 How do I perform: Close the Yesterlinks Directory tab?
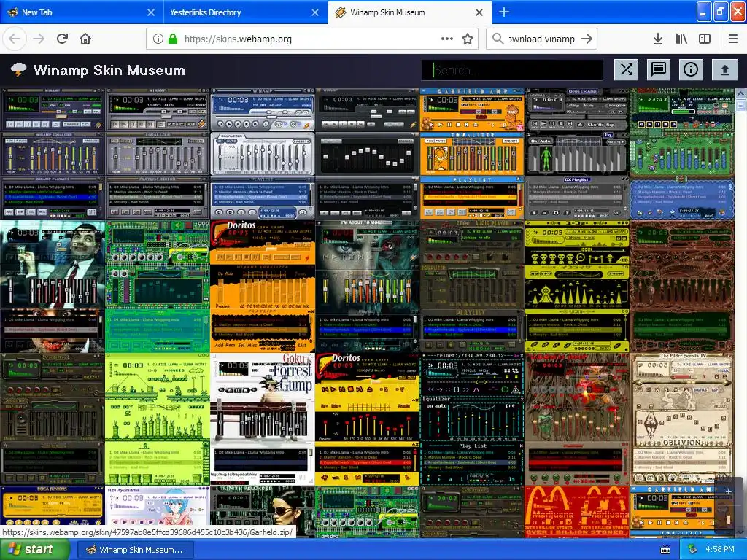315,12
